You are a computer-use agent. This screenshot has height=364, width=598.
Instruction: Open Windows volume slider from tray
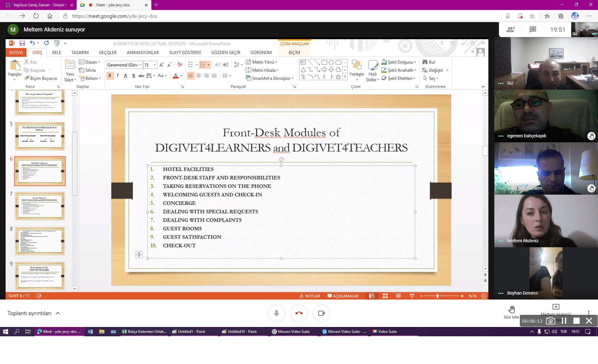554,332
